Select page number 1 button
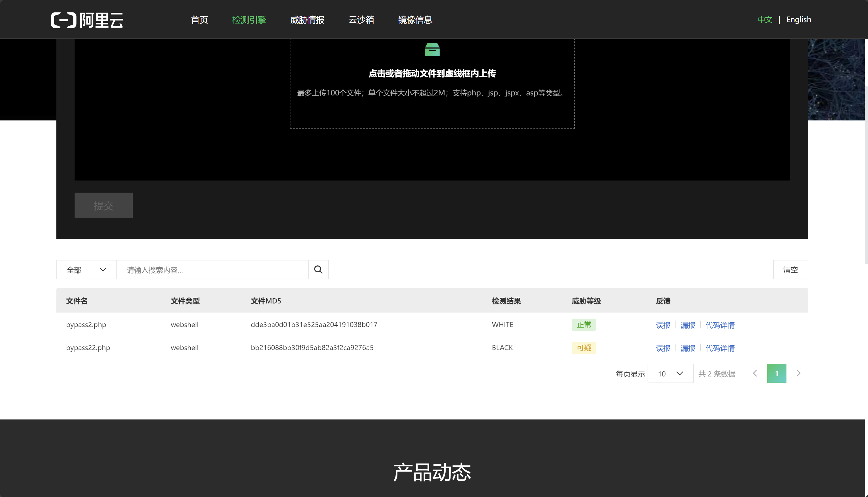 [x=776, y=373]
